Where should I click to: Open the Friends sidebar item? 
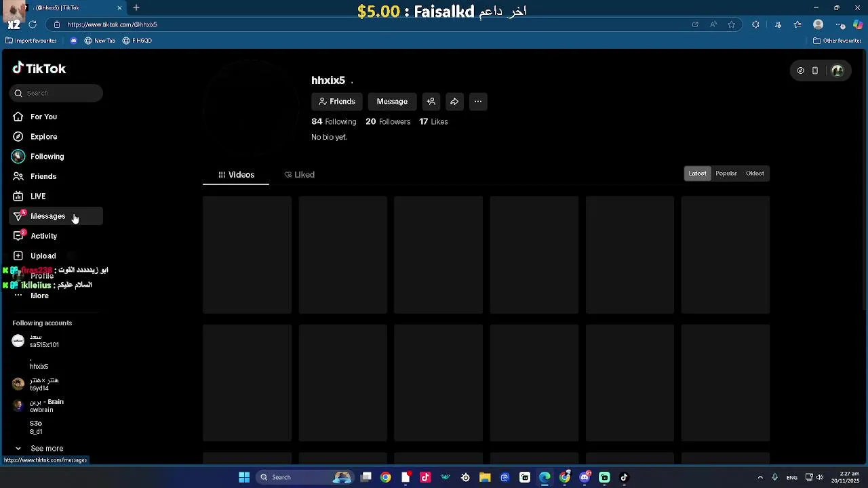(x=56, y=176)
